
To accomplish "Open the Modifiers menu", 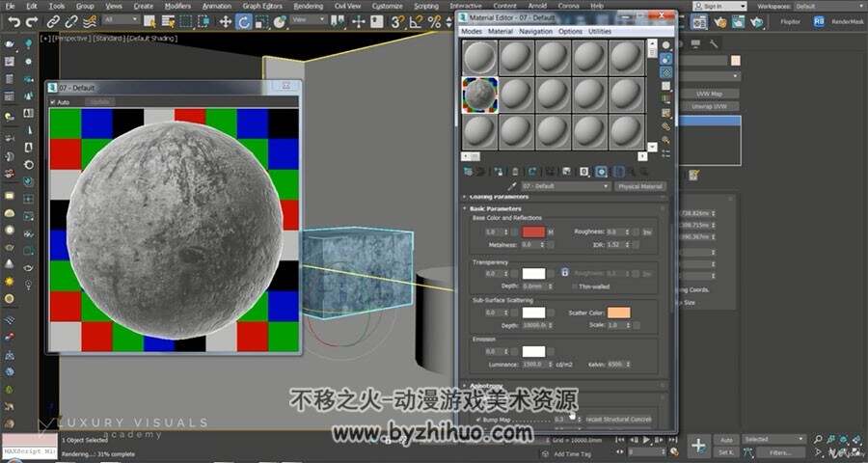I will pyautogui.click(x=177, y=6).
